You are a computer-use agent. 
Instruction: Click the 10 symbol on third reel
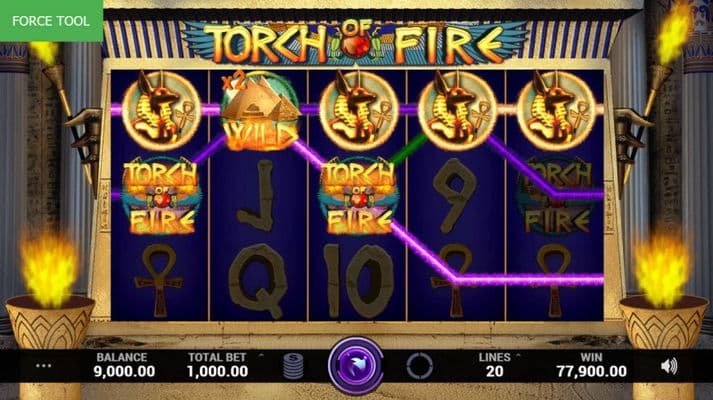click(358, 280)
